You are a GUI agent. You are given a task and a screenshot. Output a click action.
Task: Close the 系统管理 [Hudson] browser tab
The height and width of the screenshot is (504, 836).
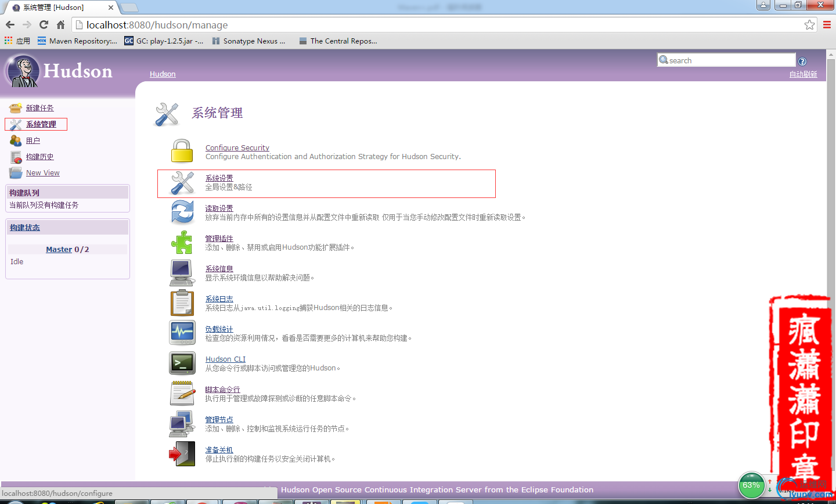(111, 8)
